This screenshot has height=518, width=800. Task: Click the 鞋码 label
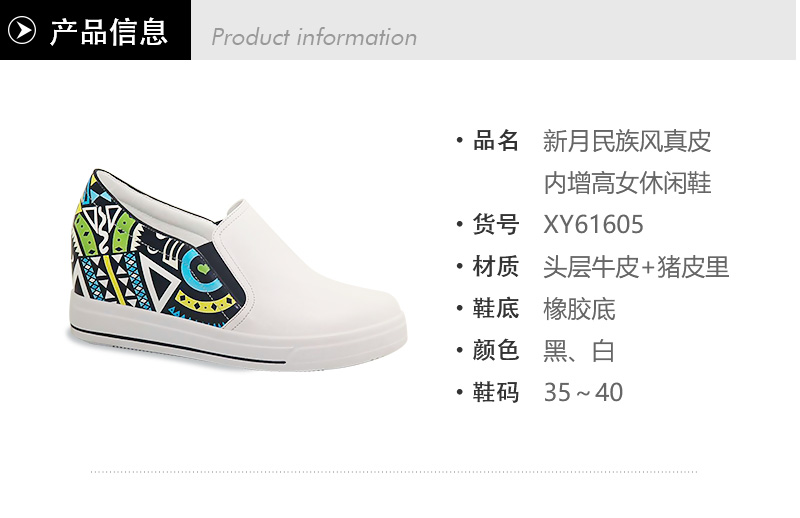point(495,392)
